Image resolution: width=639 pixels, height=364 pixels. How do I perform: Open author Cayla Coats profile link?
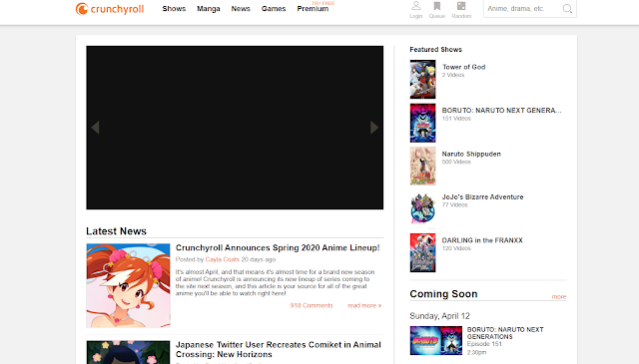(222, 259)
